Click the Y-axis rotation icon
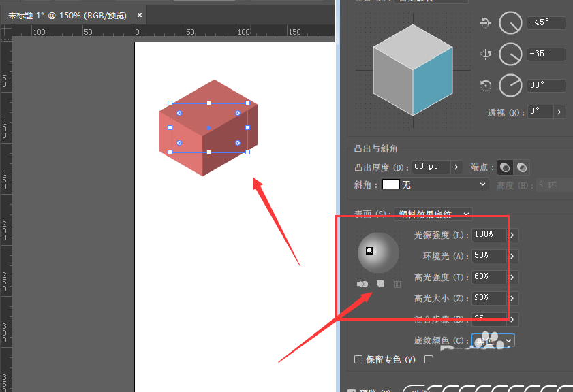The image size is (573, 392). (x=485, y=54)
